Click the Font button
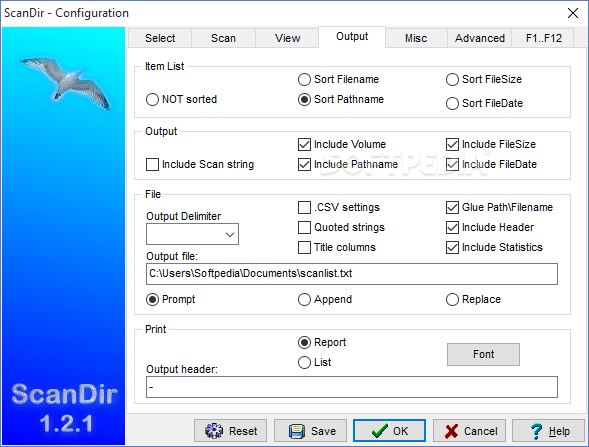 tap(483, 354)
